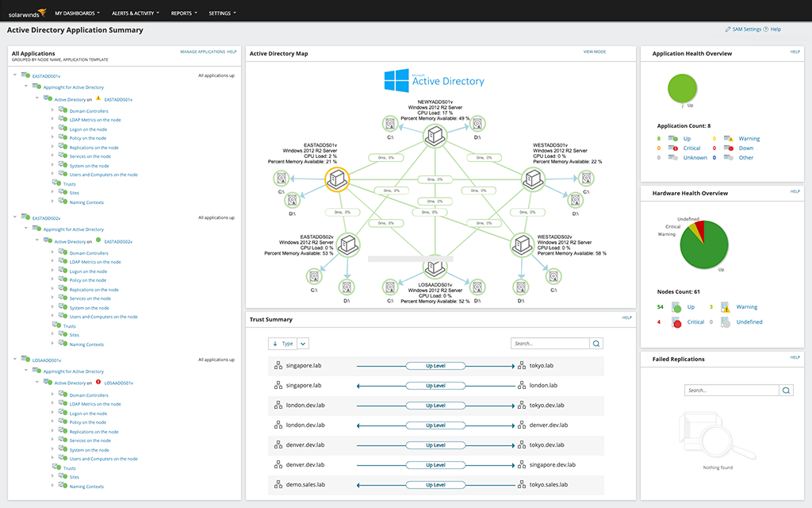Click Manage Applications link
Screen dimensions: 812x508
202,52
